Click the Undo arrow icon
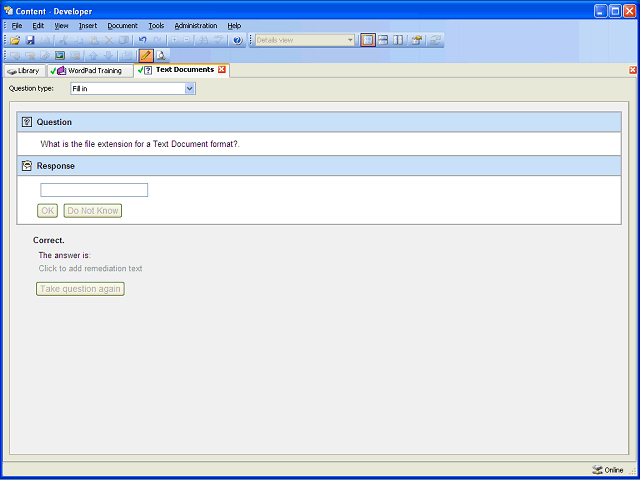Viewport: 640px width, 480px height. (142, 40)
